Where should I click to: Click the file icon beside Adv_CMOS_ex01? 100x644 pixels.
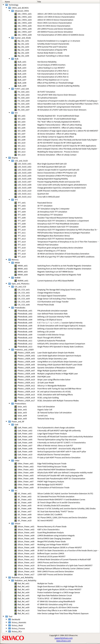coord(16,14)
